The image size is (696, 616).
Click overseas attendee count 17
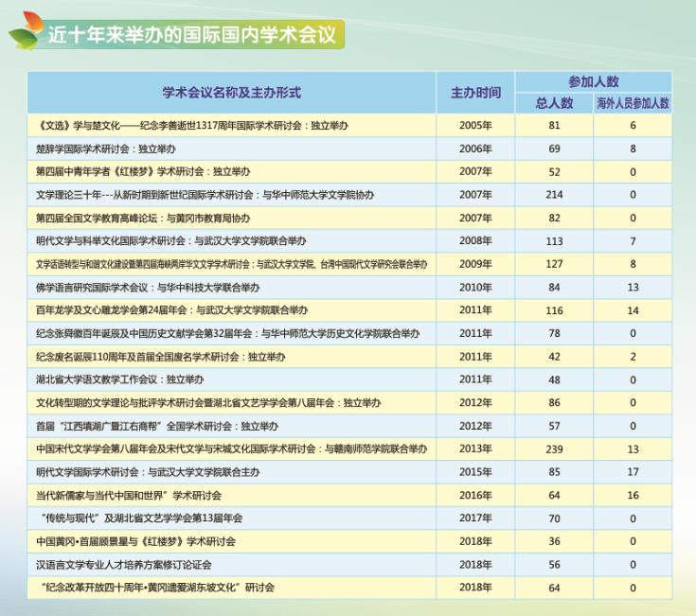tap(633, 471)
